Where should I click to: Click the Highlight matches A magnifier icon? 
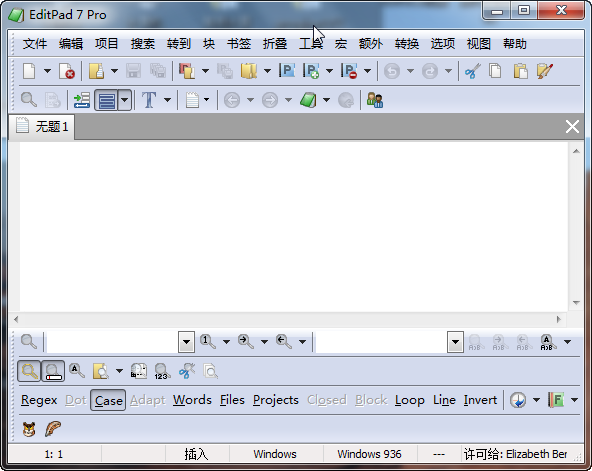pos(77,371)
